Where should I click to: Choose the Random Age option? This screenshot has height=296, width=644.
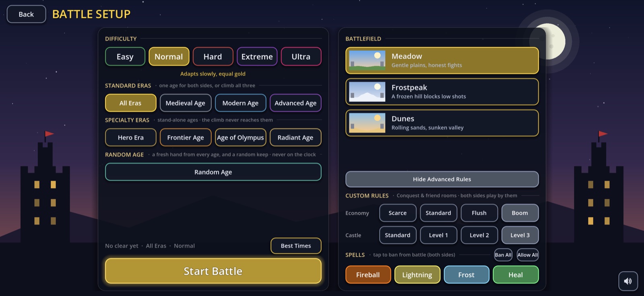pos(213,172)
